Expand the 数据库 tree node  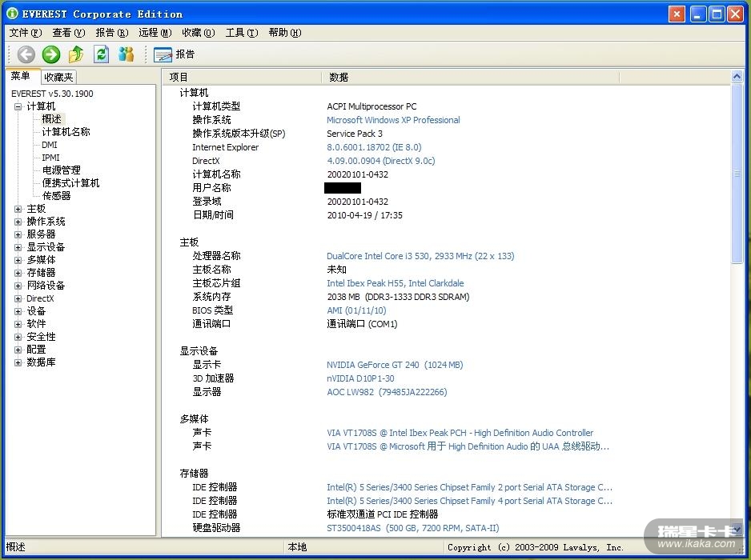[18, 362]
